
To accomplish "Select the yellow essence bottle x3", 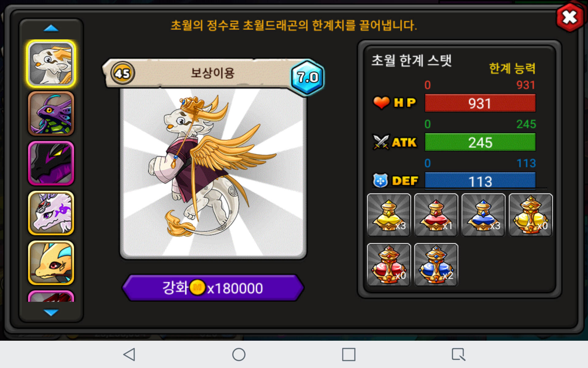I will point(389,215).
